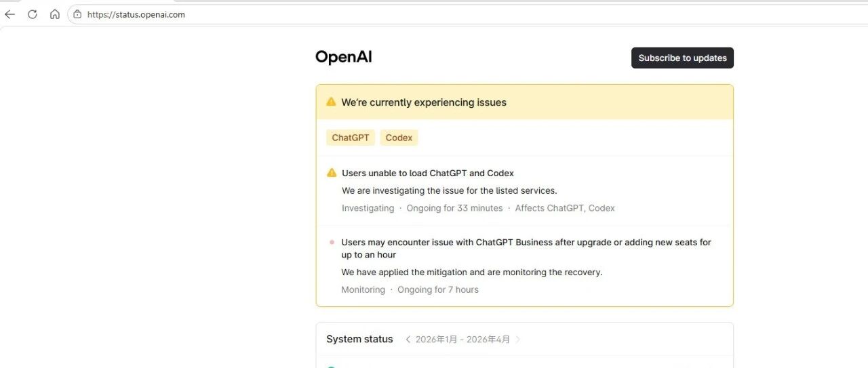The image size is (868, 368).
Task: Click 'We have applied the mitigation' text
Action: pos(472,272)
